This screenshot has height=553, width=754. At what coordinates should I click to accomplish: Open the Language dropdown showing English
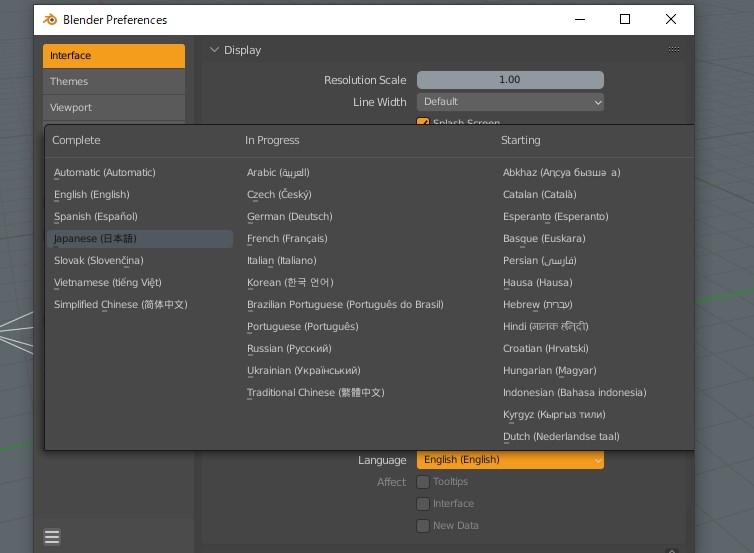[510, 460]
